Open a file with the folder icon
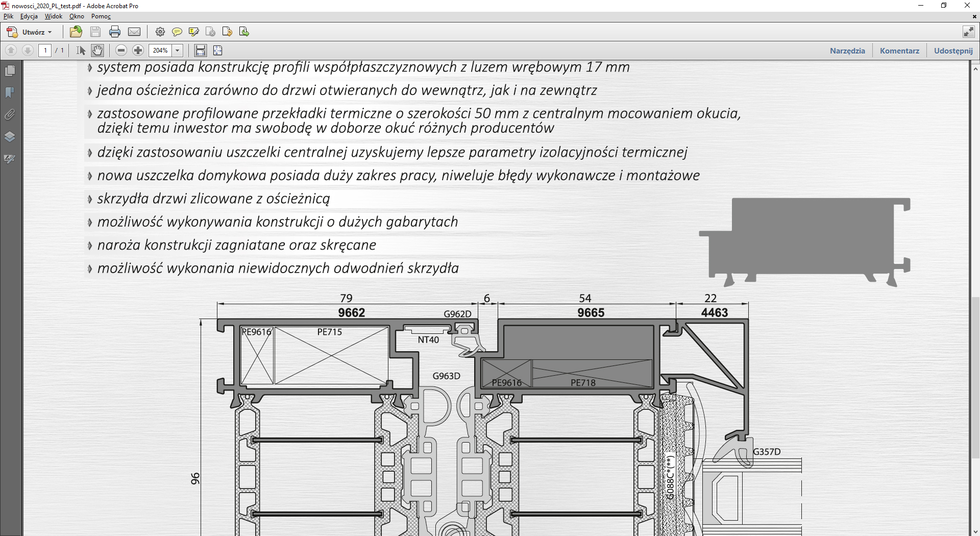This screenshot has width=980, height=536. coord(76,32)
